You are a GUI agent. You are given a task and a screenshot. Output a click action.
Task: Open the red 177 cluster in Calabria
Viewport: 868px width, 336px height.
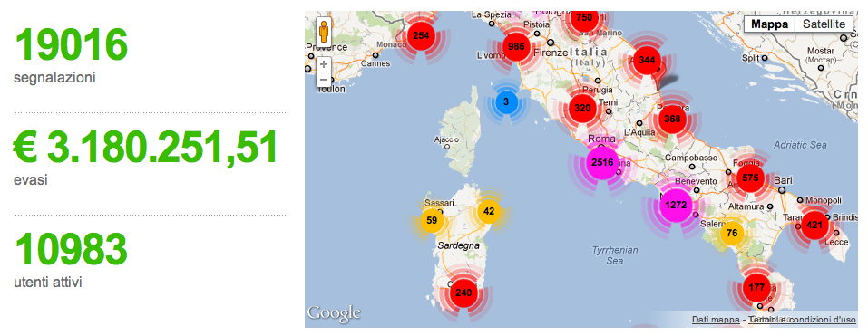click(756, 287)
